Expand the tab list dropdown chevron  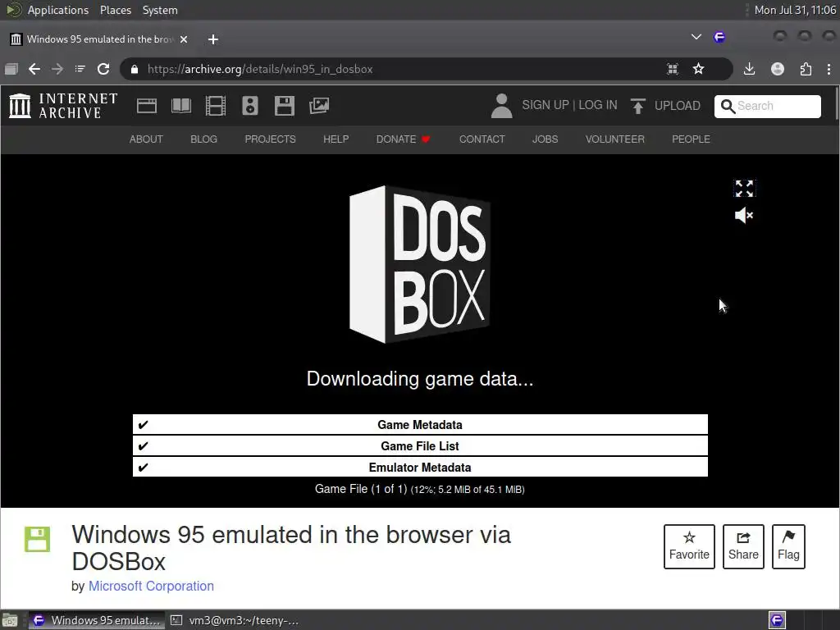click(696, 37)
